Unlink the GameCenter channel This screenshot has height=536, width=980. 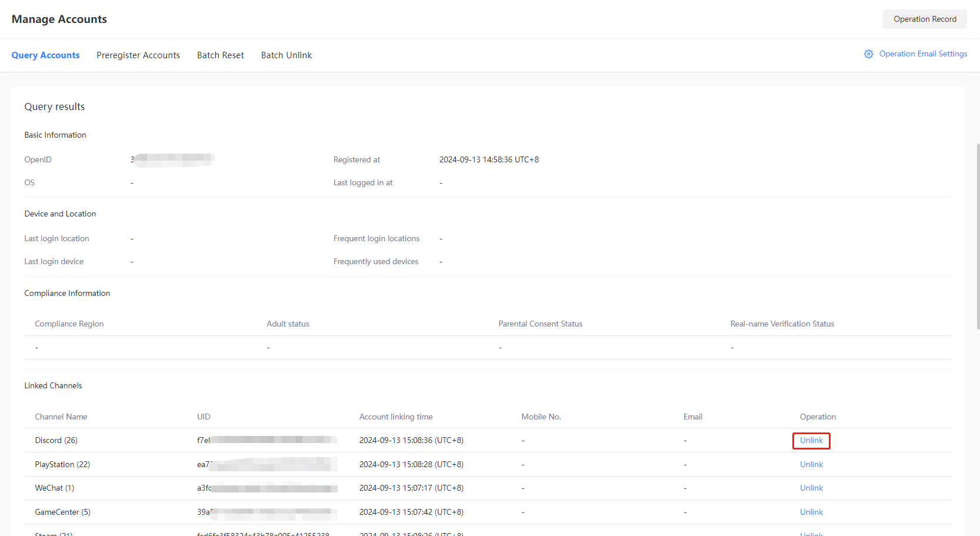811,512
